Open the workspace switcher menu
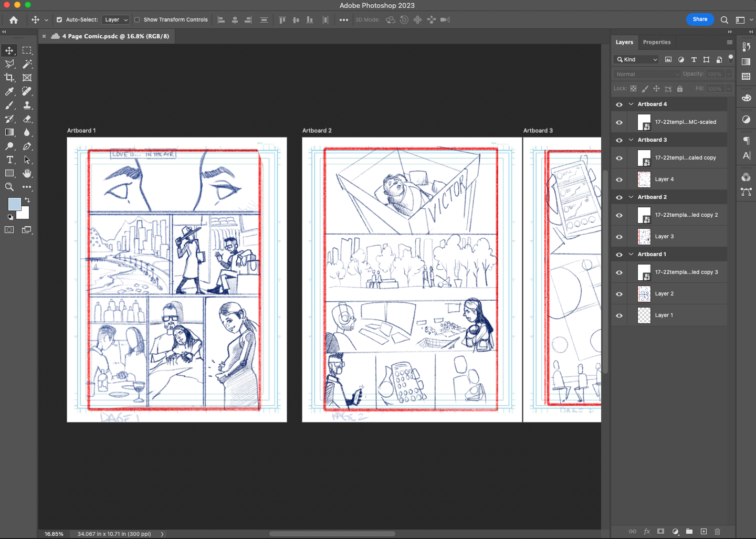756x539 pixels. point(744,20)
